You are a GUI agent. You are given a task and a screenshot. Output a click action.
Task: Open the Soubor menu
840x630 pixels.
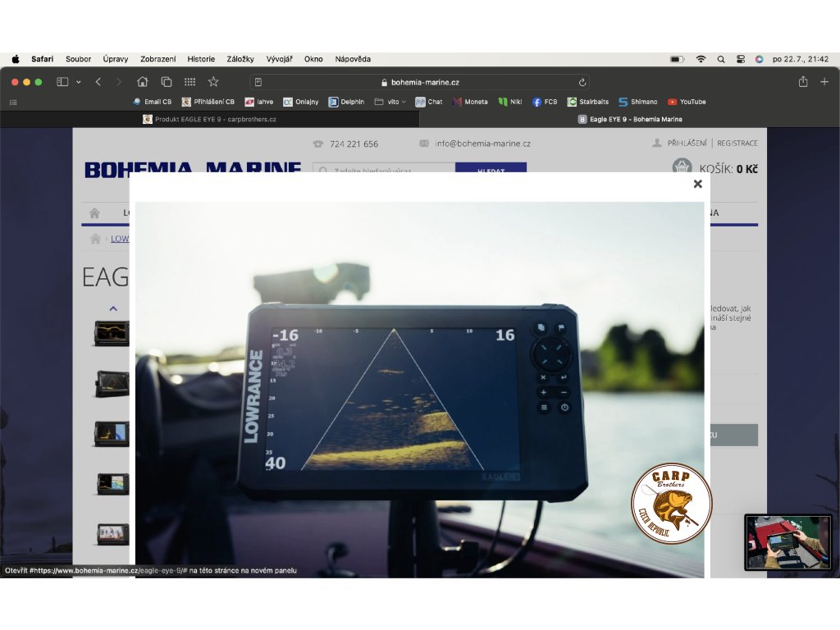(x=78, y=59)
